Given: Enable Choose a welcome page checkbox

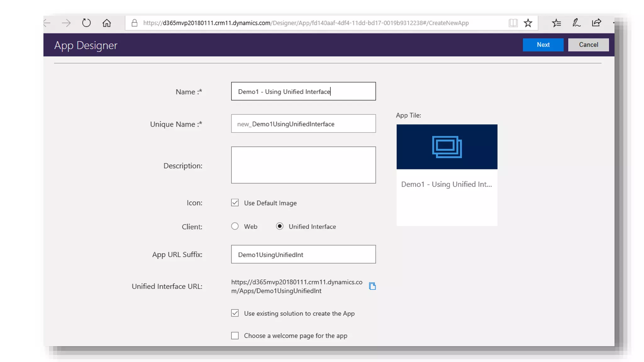Looking at the screenshot, I should (x=235, y=336).
